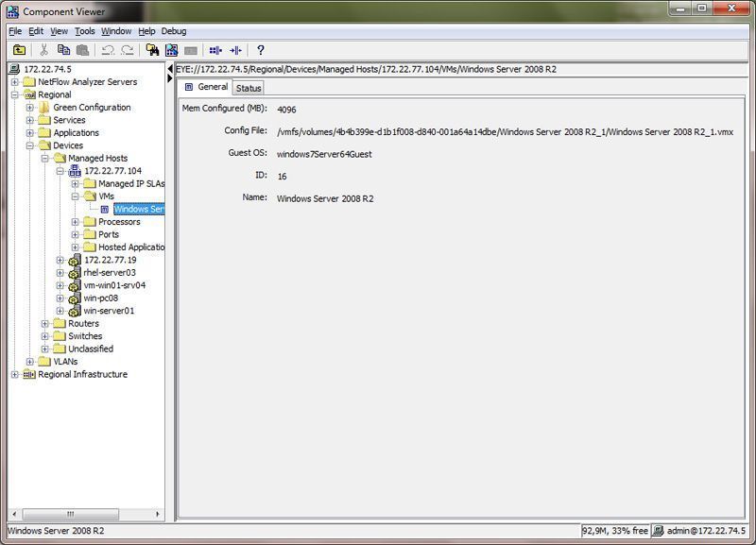Click the left-pointing split pane collapse arrow

(x=170, y=69)
